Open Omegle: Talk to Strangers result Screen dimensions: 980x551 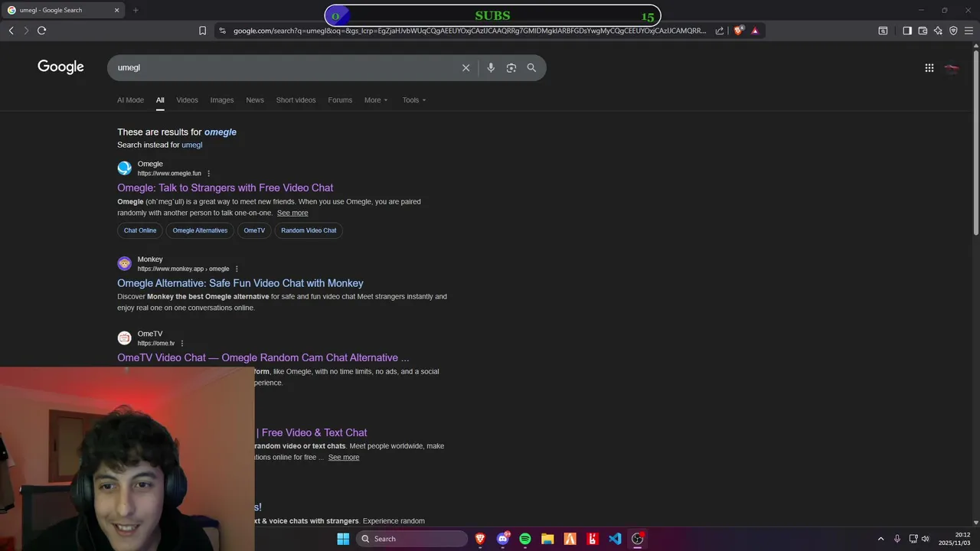click(225, 187)
